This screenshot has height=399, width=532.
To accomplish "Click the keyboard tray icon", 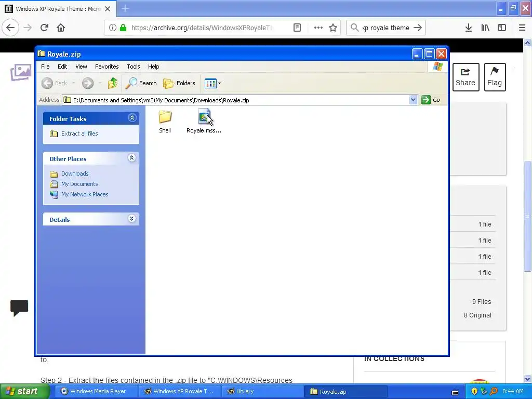I will coord(455,392).
